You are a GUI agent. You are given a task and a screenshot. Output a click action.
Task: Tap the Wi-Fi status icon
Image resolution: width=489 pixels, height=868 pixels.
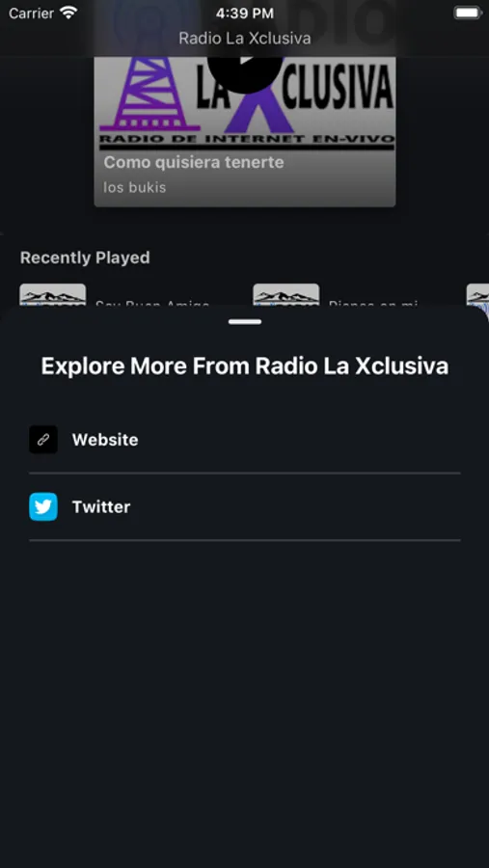coord(69,13)
